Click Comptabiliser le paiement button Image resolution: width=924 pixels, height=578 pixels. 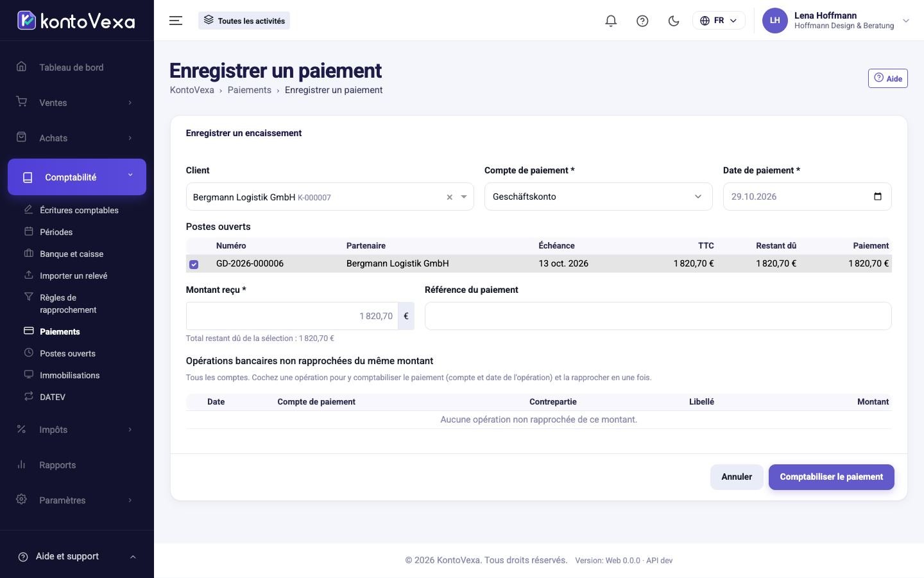tap(832, 477)
